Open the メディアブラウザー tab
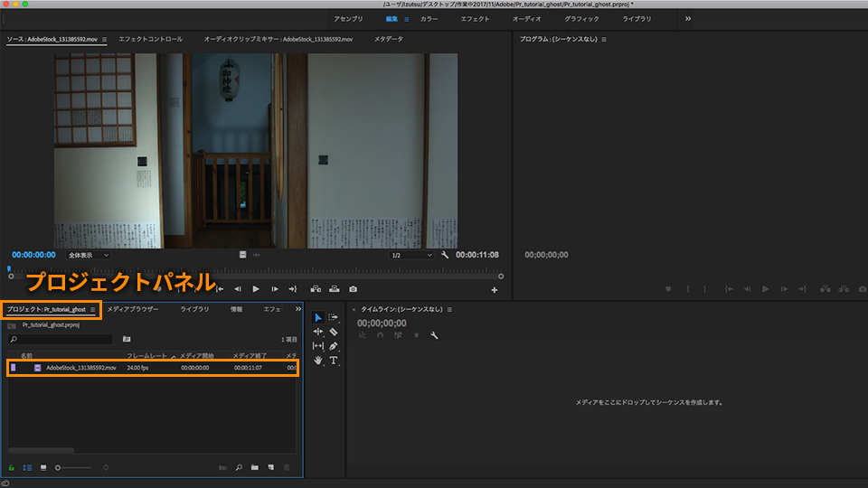Image resolution: width=868 pixels, height=488 pixels. pos(132,309)
